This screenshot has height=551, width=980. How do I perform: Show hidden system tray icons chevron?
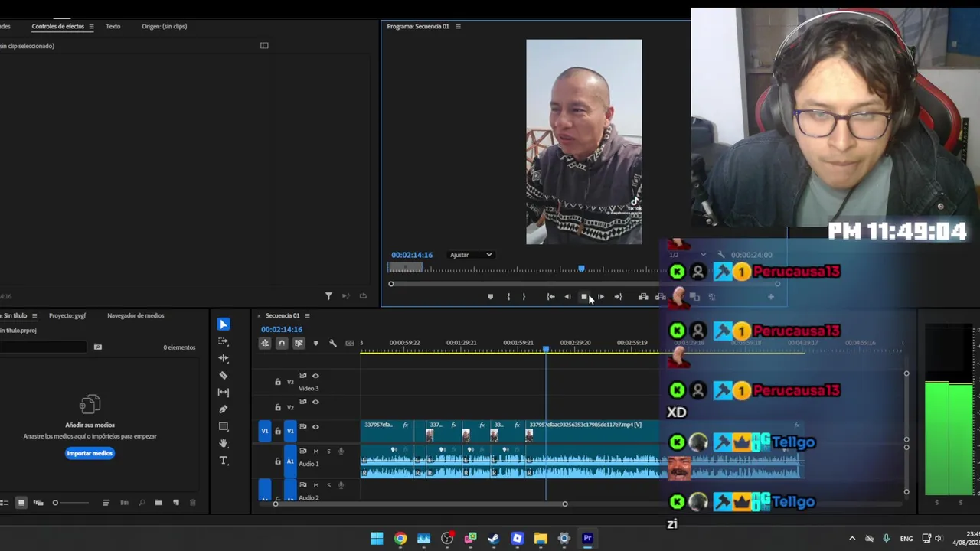pos(851,539)
